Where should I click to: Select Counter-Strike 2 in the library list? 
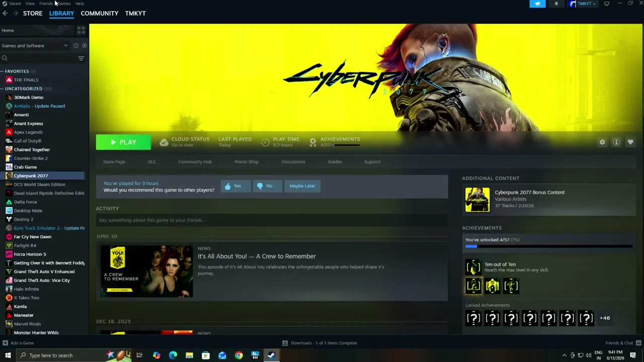coord(31,158)
